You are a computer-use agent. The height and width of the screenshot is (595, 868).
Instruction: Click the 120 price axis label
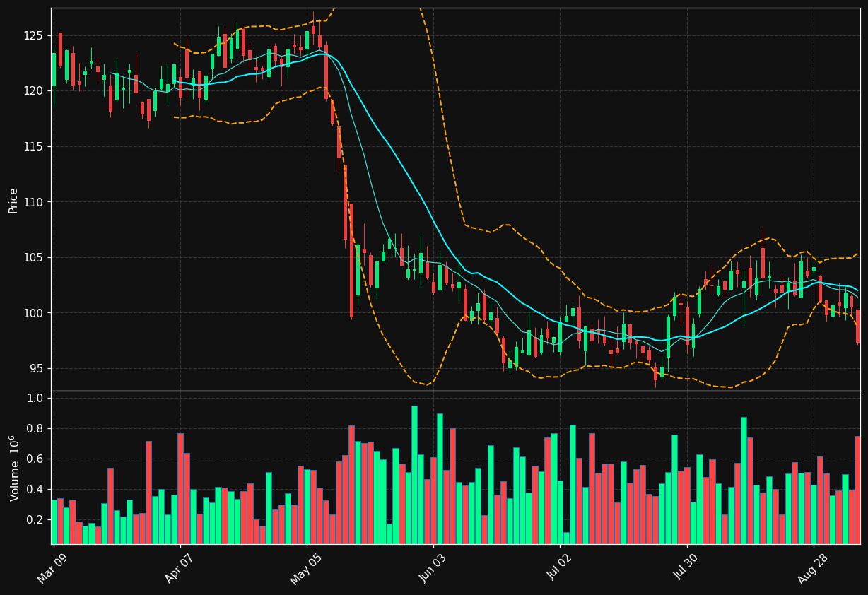pyautogui.click(x=35, y=91)
